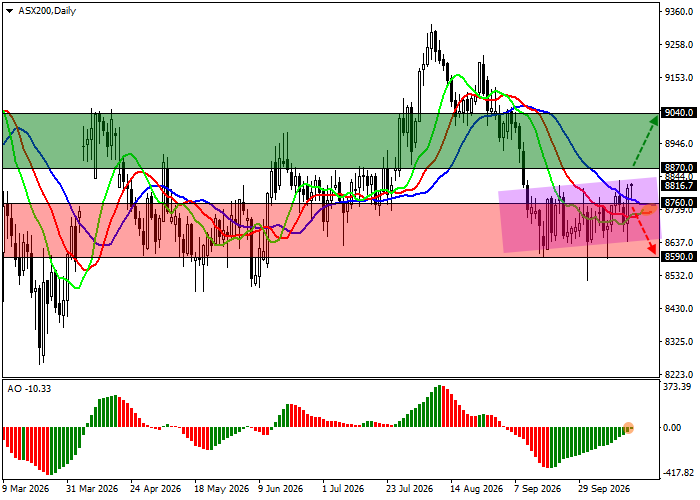
Task: Click the 0.00 oscillator scale value
Action: pos(672,428)
